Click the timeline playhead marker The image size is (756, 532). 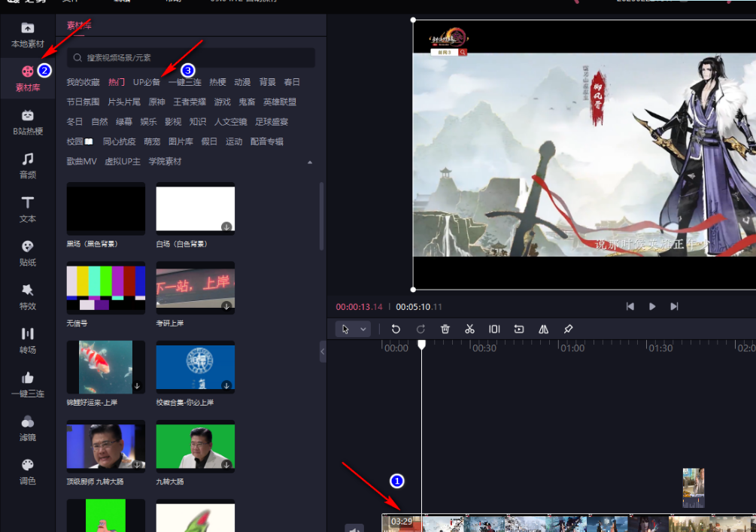[x=422, y=345]
